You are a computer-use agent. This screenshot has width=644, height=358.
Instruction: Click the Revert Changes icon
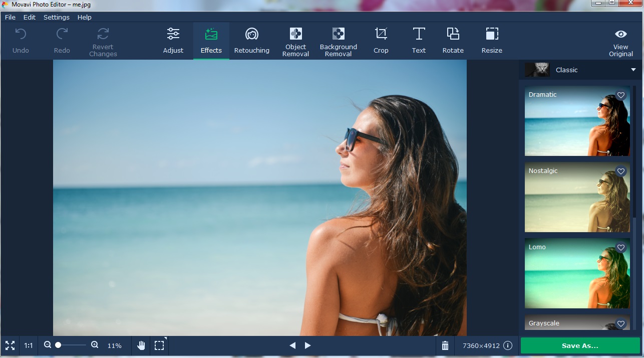[103, 34]
